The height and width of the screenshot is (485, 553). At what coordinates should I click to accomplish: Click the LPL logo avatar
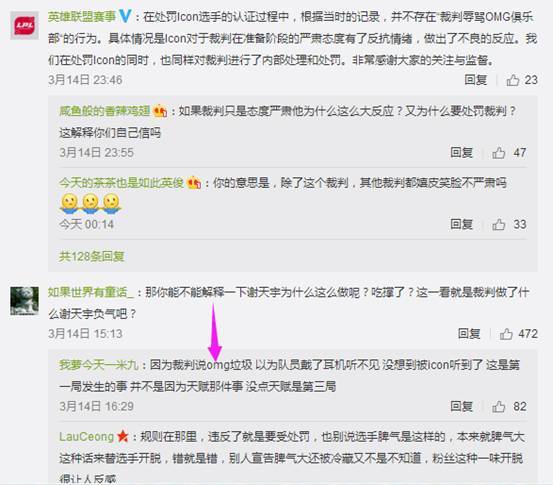tap(24, 25)
